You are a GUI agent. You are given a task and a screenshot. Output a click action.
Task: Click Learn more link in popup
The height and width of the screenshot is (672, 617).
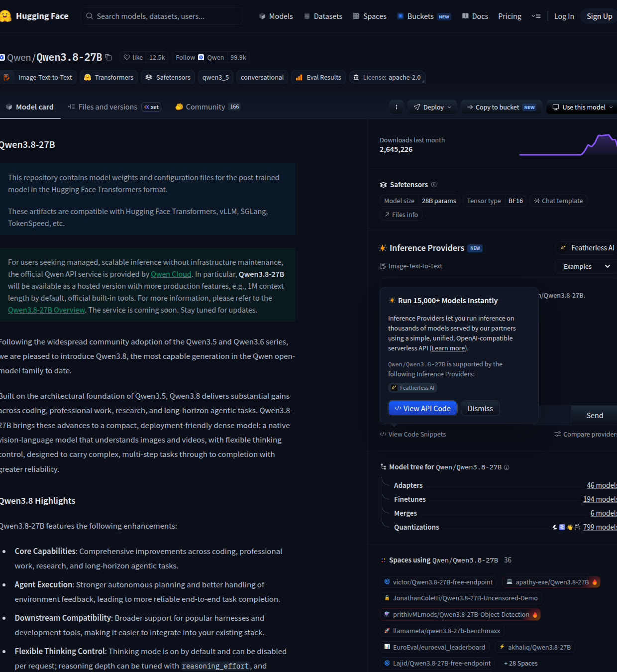click(448, 348)
